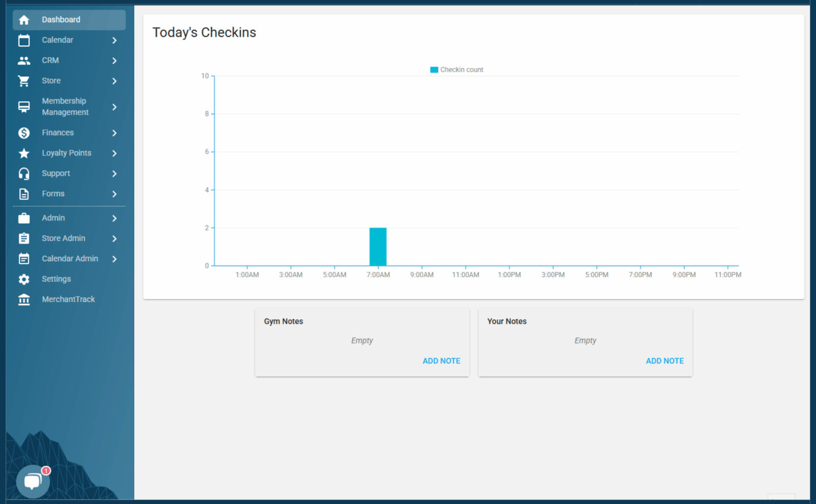Viewport: 816px width, 504px height.
Task: Expand the Calendar Admin chevron
Action: pos(114,259)
